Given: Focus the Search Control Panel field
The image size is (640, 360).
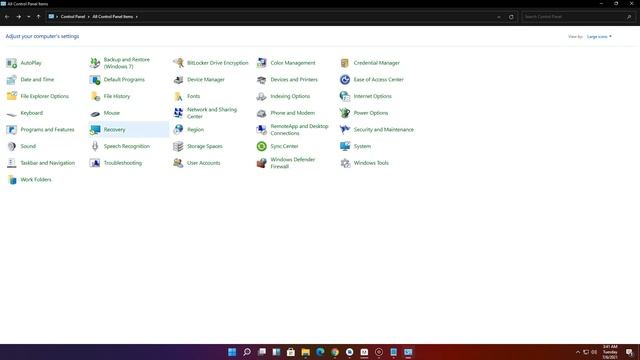Looking at the screenshot, I should tap(578, 17).
